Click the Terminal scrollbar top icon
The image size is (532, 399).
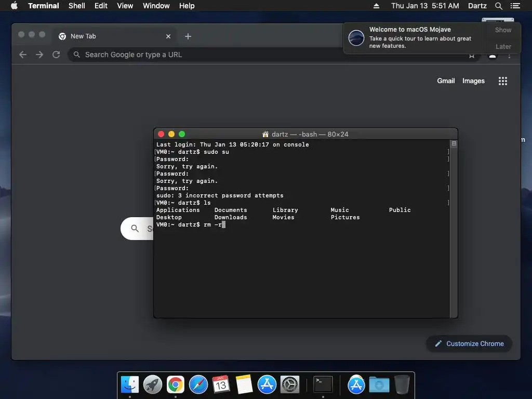[454, 143]
